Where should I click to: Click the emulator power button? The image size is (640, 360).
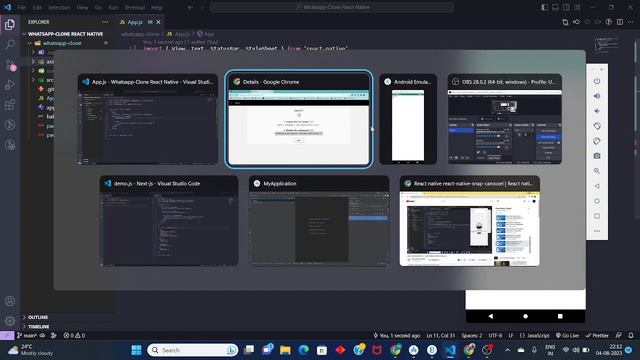tap(597, 81)
